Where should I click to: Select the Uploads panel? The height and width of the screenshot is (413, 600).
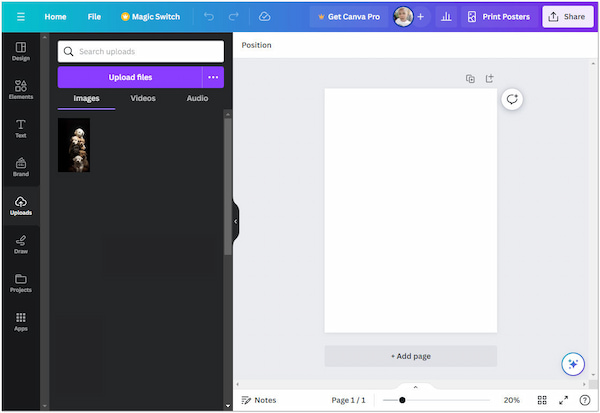click(21, 206)
